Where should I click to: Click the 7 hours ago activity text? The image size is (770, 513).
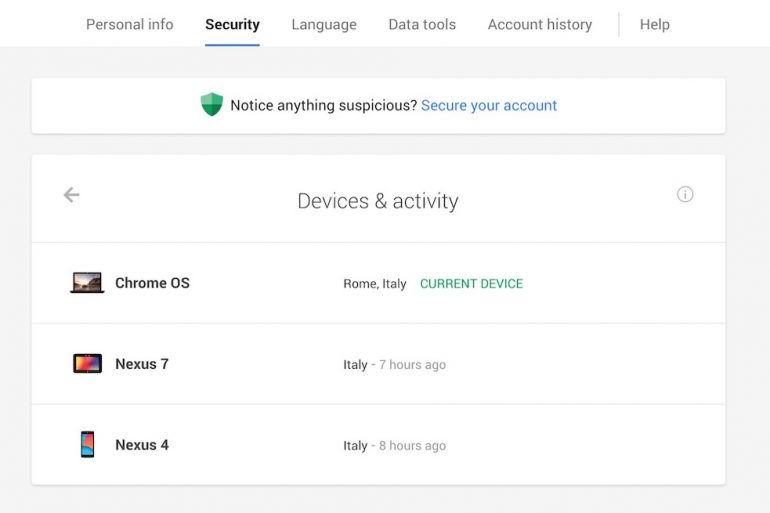pyautogui.click(x=412, y=365)
